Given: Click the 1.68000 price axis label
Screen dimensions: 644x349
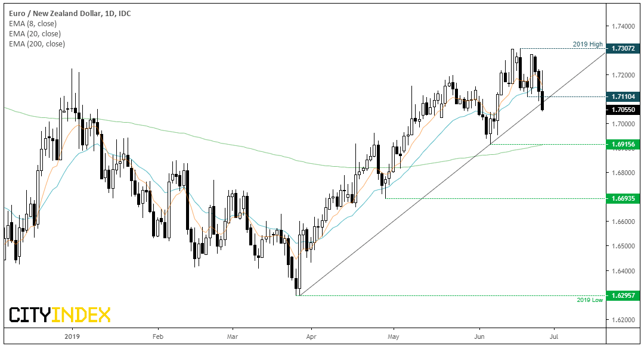Looking at the screenshot, I should pyautogui.click(x=623, y=173).
